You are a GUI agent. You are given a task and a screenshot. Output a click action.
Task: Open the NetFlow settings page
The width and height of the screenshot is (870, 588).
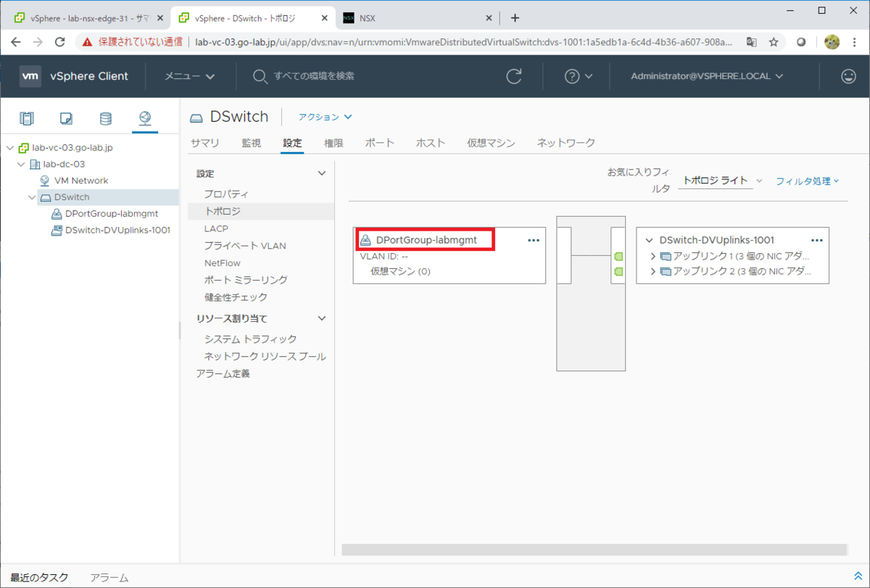(223, 263)
